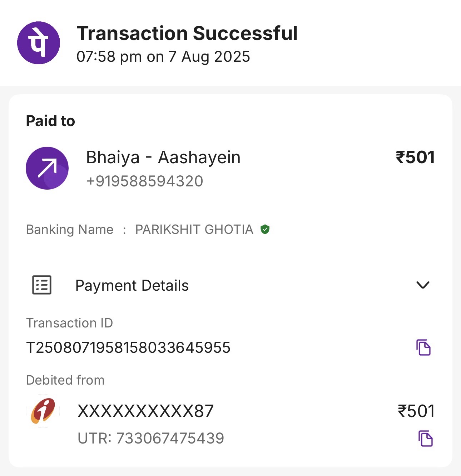Tap the banking name PARIKSHIT GHOTIA
The width and height of the screenshot is (461, 476).
click(x=194, y=229)
